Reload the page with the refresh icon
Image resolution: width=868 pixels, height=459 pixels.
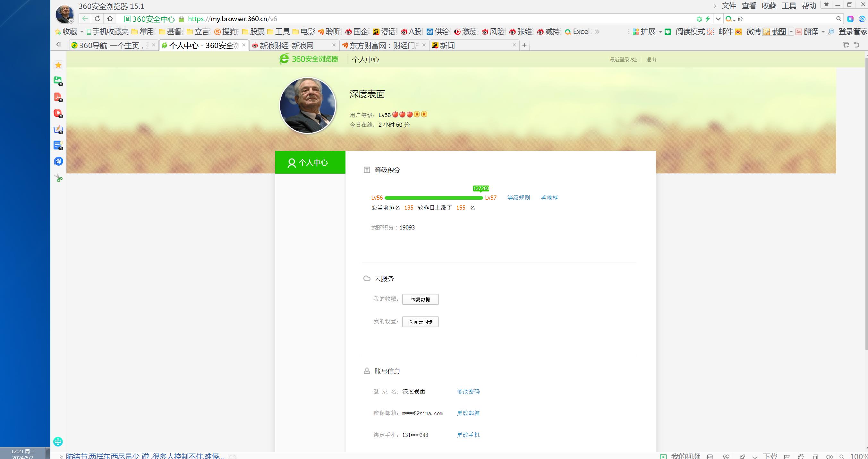click(x=98, y=19)
